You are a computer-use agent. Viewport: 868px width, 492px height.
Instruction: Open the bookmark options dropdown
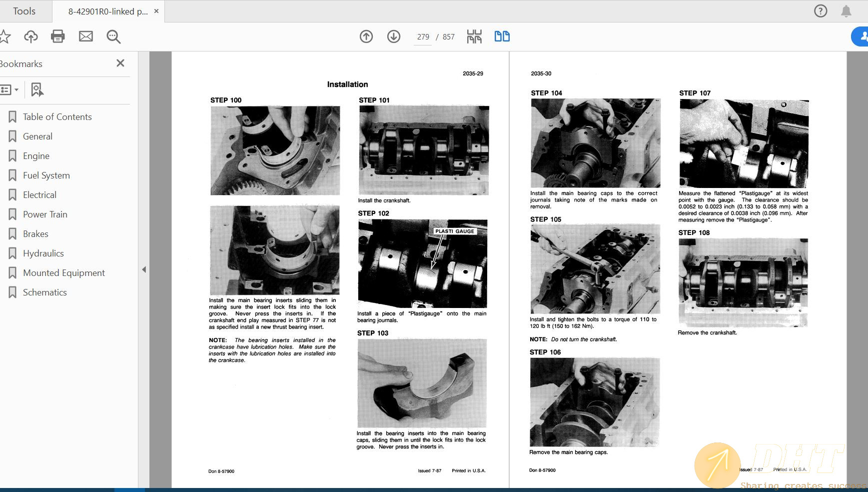(9, 90)
